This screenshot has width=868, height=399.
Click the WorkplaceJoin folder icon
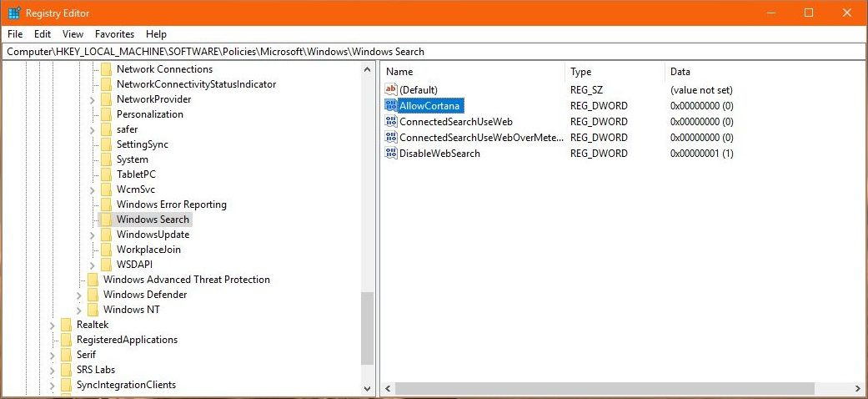coord(106,250)
